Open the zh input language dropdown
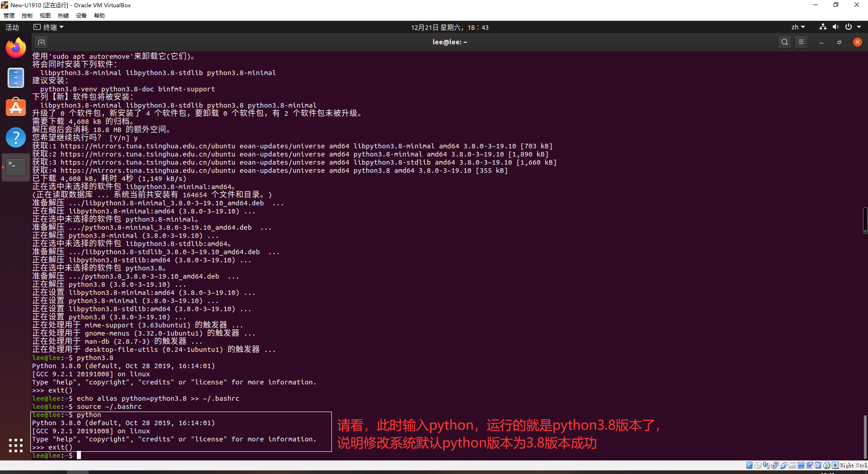The height and width of the screenshot is (474, 868). click(x=798, y=27)
